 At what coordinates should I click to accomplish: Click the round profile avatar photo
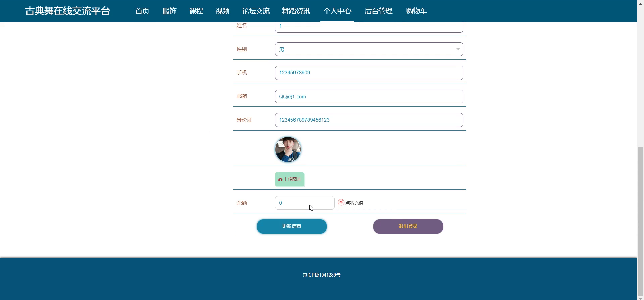click(x=288, y=149)
